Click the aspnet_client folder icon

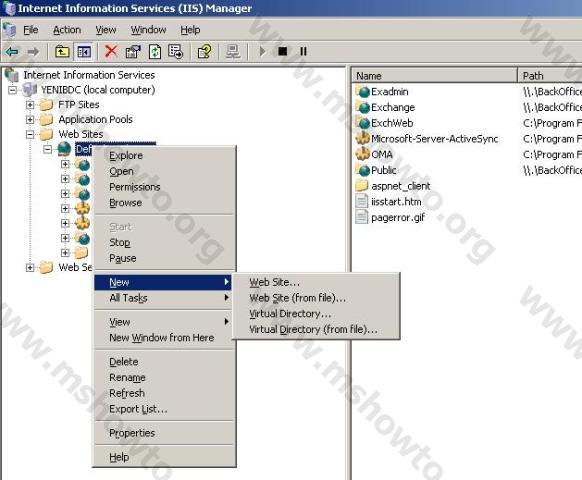click(x=362, y=186)
